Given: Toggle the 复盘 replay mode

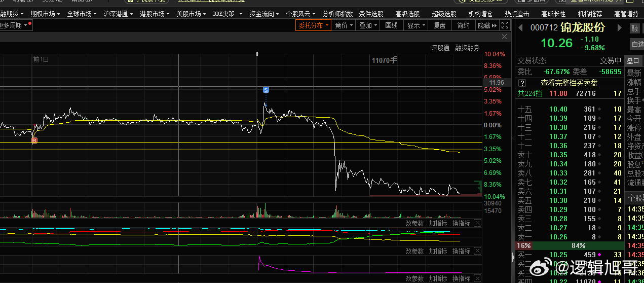Looking at the screenshot, I should [x=440, y=25].
